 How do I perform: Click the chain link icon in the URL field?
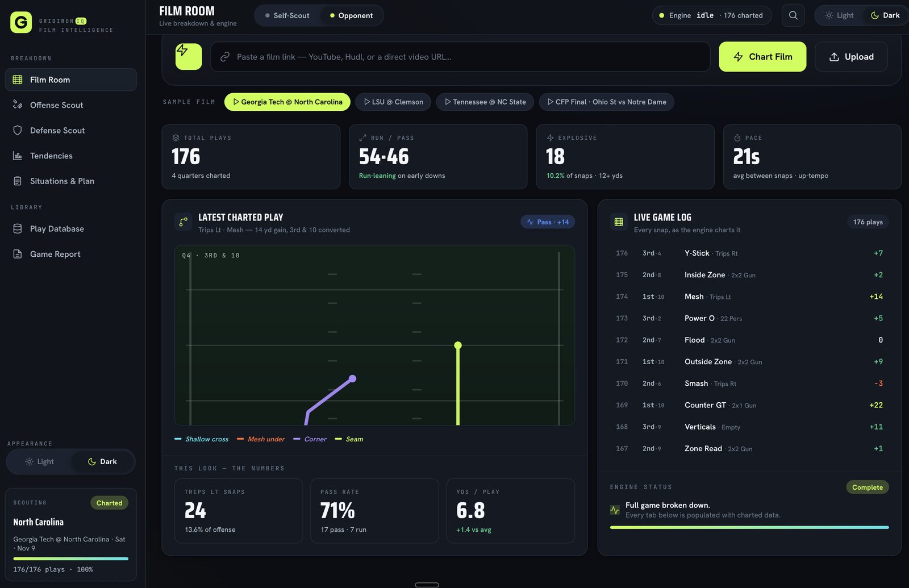coord(225,57)
